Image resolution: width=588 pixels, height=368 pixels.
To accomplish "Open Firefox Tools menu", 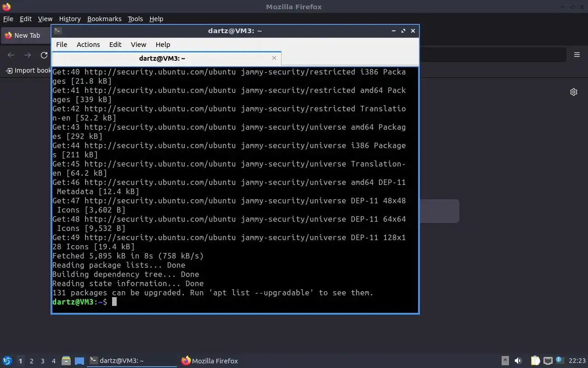I will (135, 19).
